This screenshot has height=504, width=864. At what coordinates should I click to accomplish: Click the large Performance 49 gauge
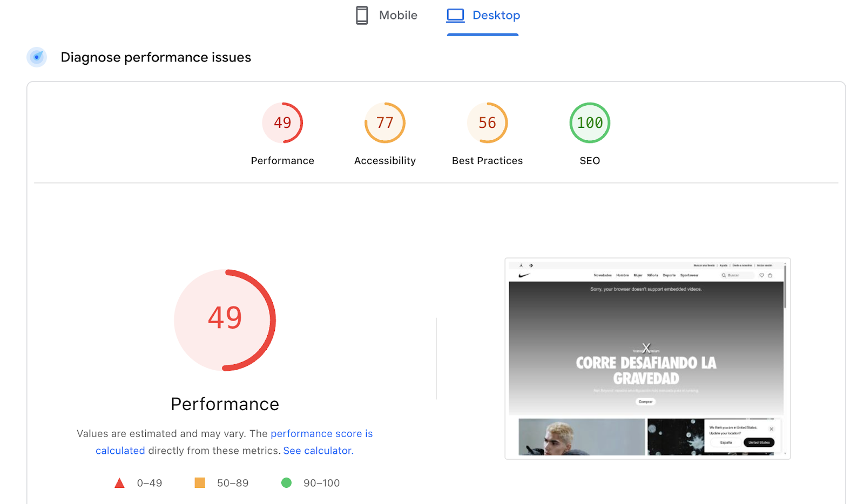click(225, 320)
